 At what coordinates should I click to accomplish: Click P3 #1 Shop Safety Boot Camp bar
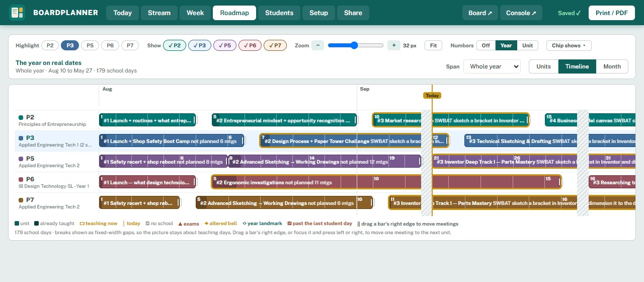[172, 141]
